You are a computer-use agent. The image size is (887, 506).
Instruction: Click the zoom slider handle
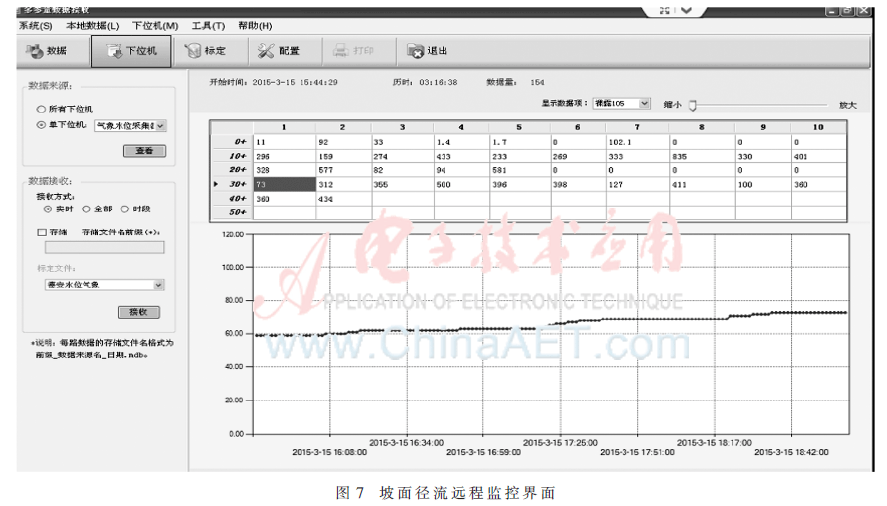click(x=692, y=105)
